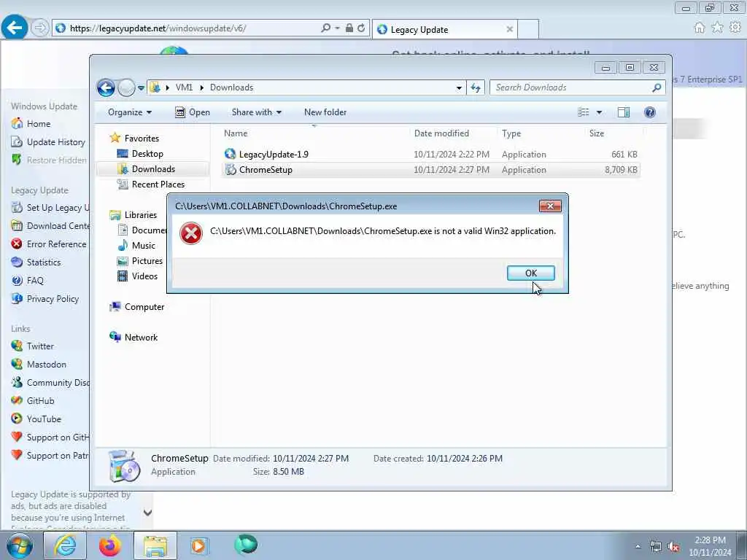Open IE tools gear icon
This screenshot has height=560, width=747.
(x=735, y=28)
